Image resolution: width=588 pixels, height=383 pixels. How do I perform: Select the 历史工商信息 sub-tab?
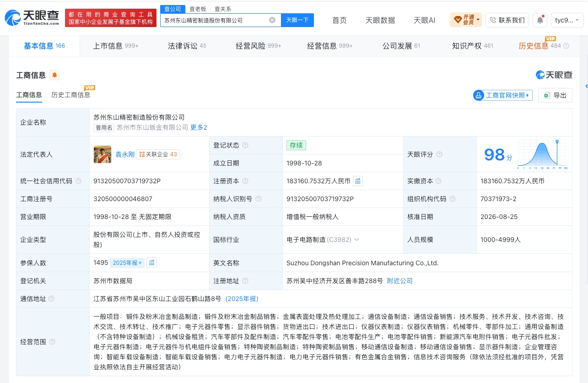pyautogui.click(x=71, y=95)
